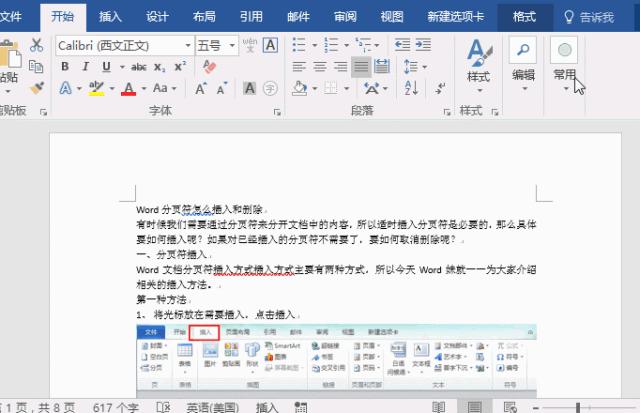This screenshot has width=640, height=413.
Task: Toggle subscript formatting
Action: [x=160, y=67]
